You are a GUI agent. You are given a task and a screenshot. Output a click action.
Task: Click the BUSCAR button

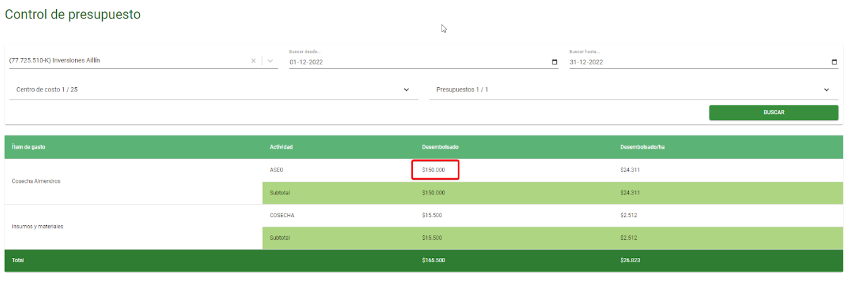[773, 112]
